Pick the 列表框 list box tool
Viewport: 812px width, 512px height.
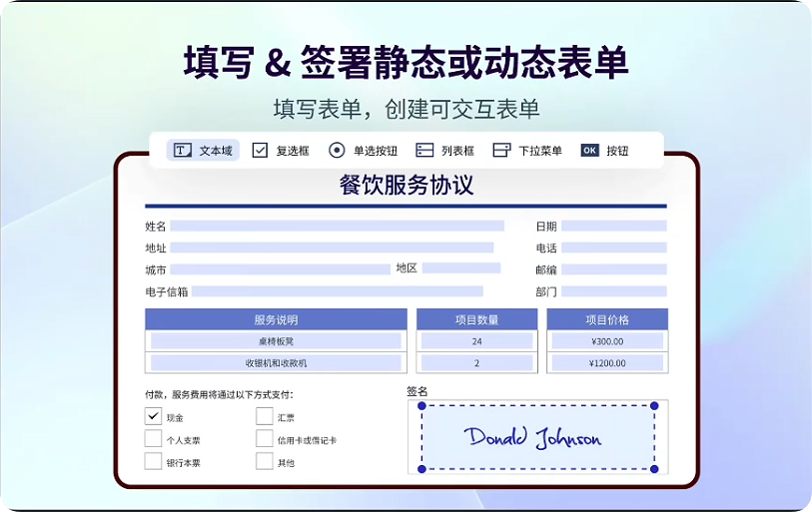coord(444,151)
